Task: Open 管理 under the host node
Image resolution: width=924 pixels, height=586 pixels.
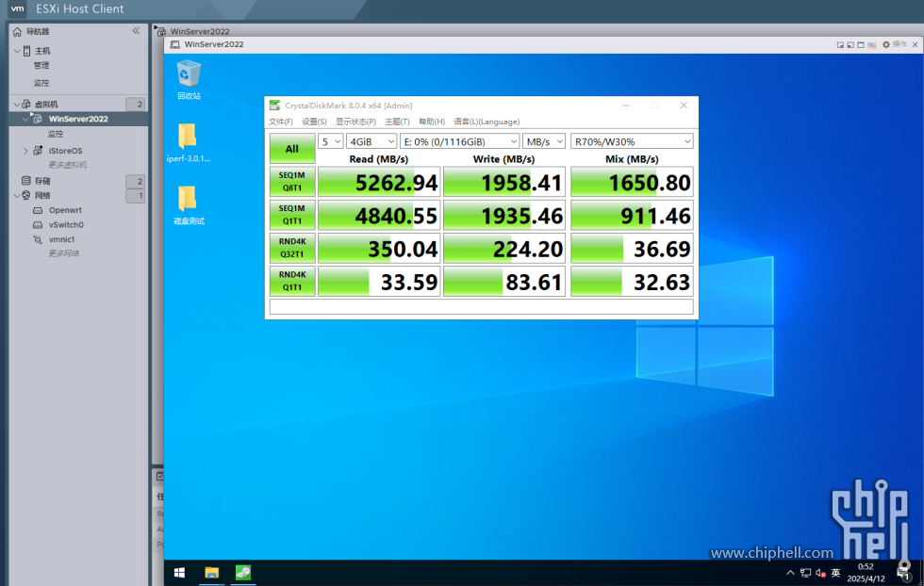Action: [41, 65]
